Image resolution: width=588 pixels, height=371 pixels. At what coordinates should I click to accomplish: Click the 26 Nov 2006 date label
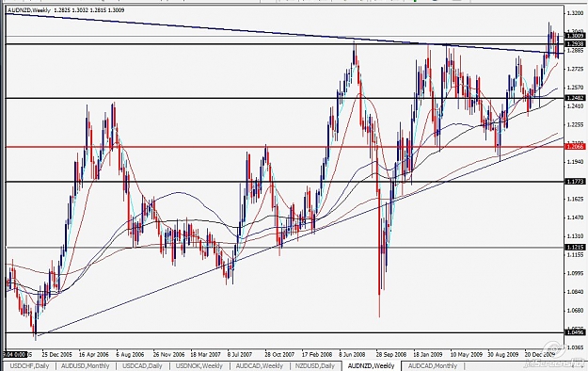click(168, 354)
